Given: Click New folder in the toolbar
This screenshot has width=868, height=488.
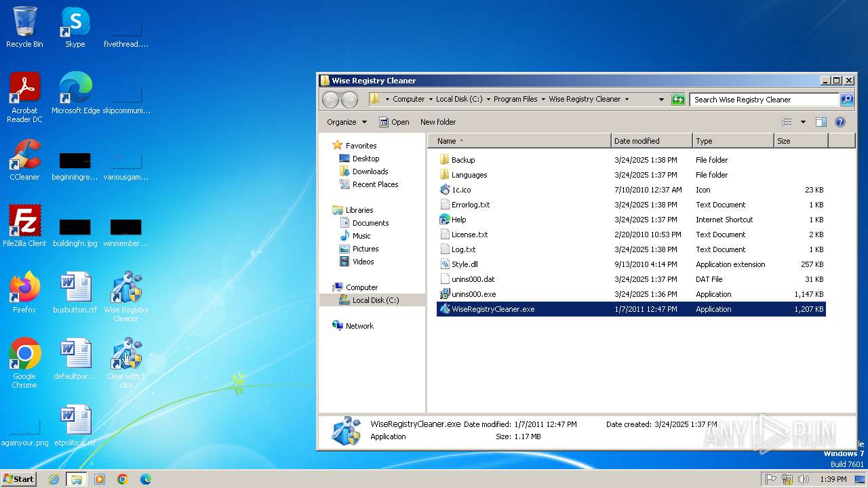Looking at the screenshot, I should (x=438, y=122).
